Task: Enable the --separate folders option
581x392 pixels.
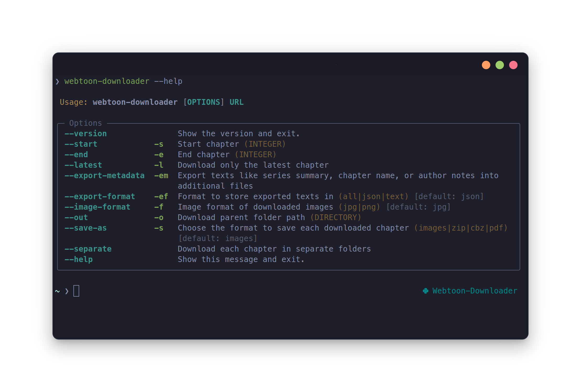Action: [x=88, y=249]
